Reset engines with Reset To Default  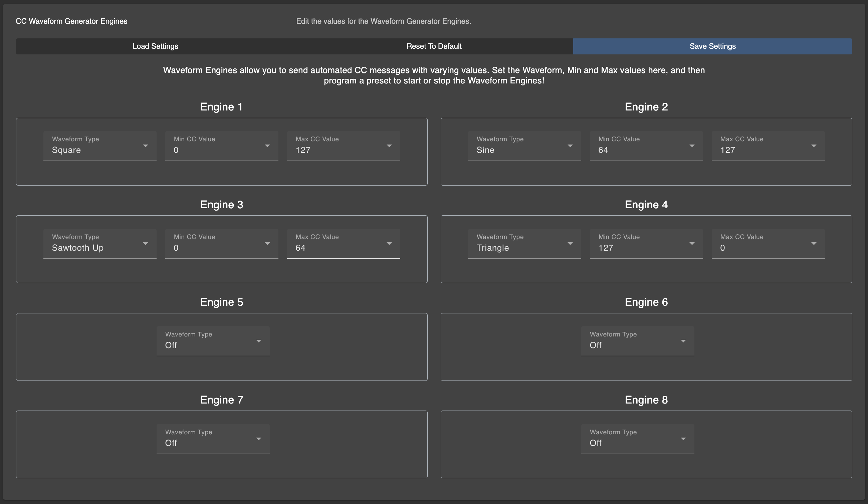click(x=434, y=46)
